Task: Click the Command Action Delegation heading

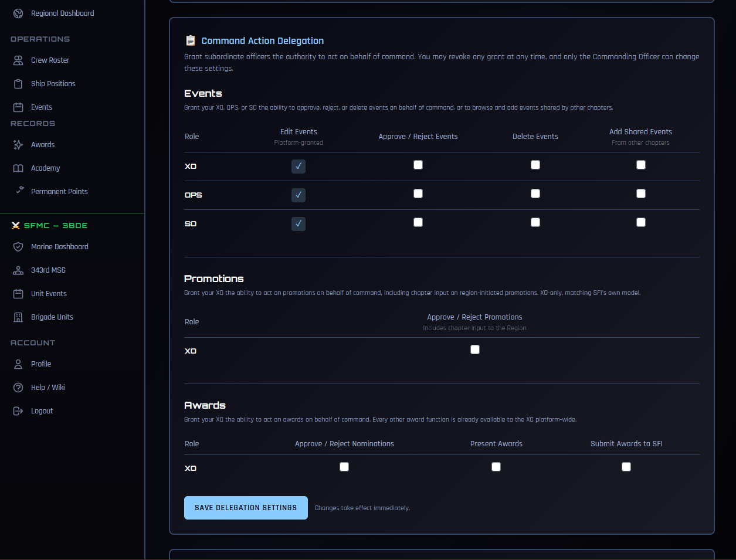Action: click(263, 40)
